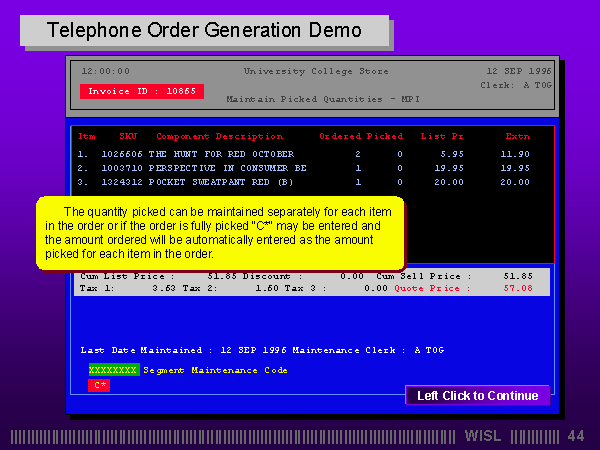Select item row Perspective in Consumer Be
Image resolution: width=600 pixels, height=450 pixels.
tap(227, 168)
